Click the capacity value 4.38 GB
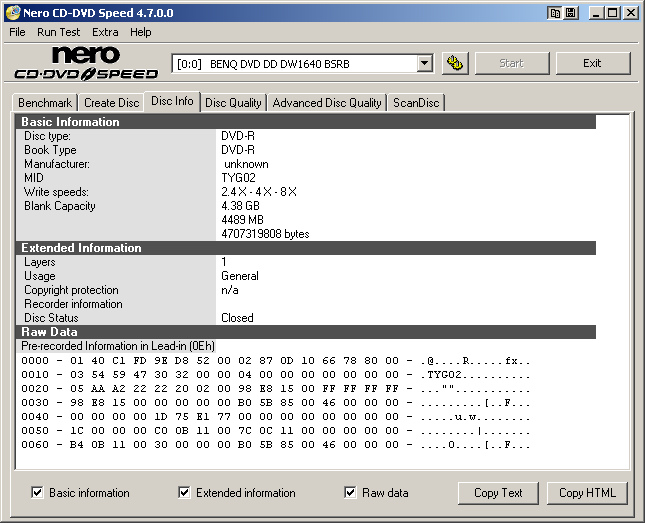This screenshot has height=523, width=645. [x=240, y=206]
